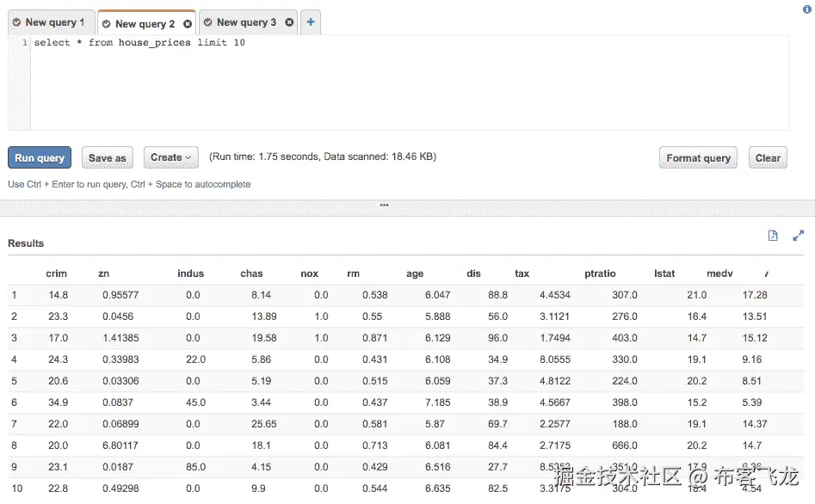Click the Format query button
The image size is (815, 504).
coord(698,158)
